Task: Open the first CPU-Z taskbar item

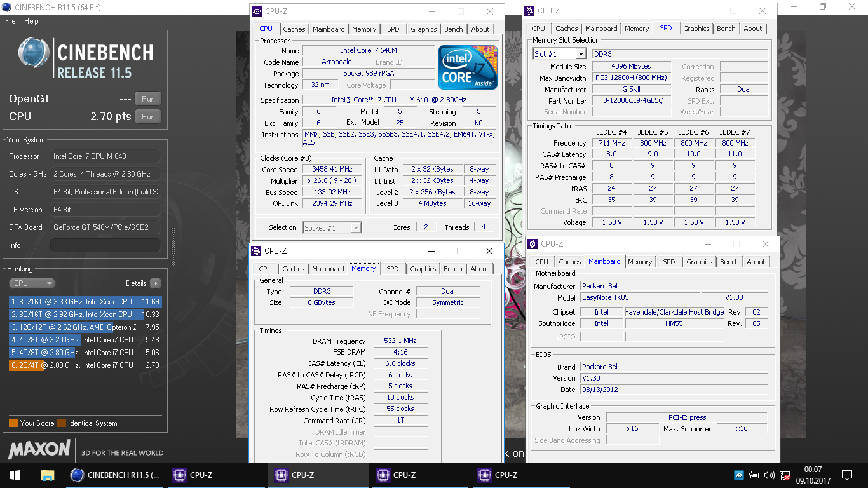Action: click(x=216, y=475)
